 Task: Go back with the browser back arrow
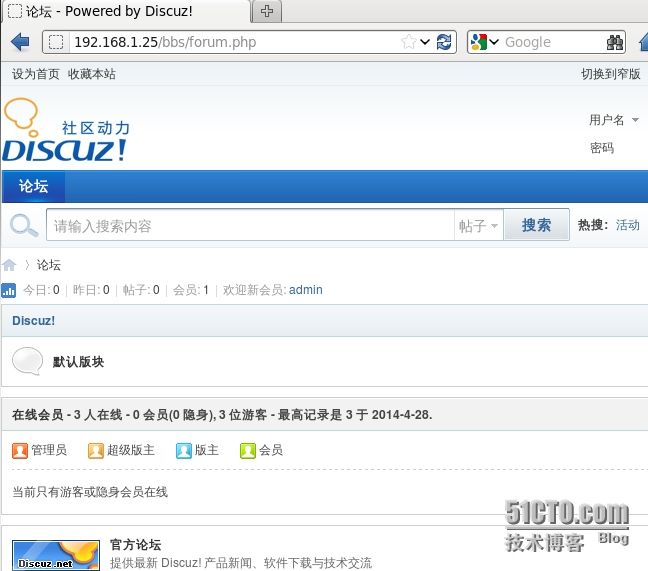(20, 42)
